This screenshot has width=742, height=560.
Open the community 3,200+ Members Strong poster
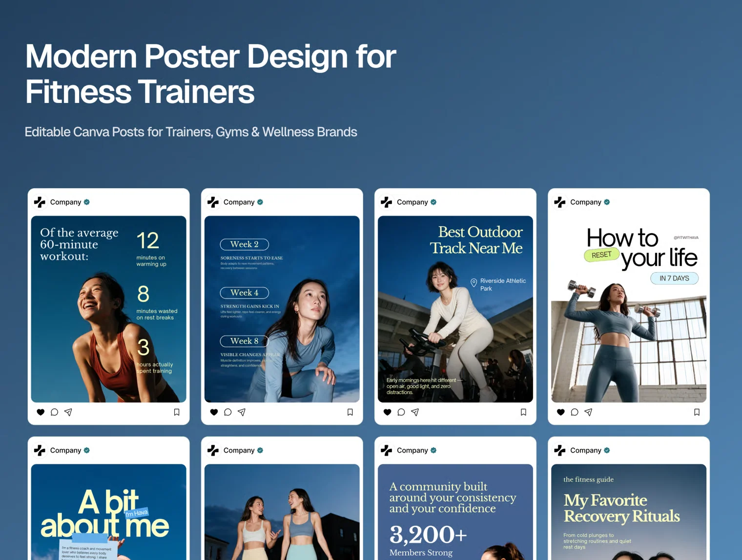455,512
